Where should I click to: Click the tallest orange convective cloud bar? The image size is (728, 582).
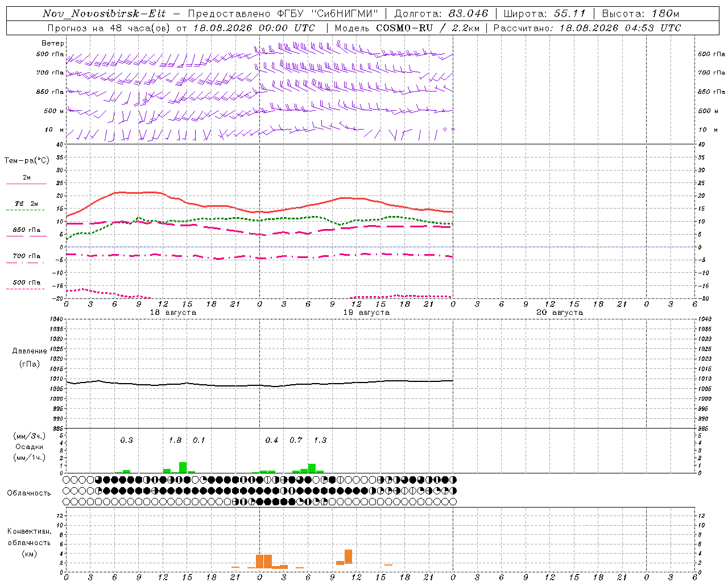tap(348, 556)
